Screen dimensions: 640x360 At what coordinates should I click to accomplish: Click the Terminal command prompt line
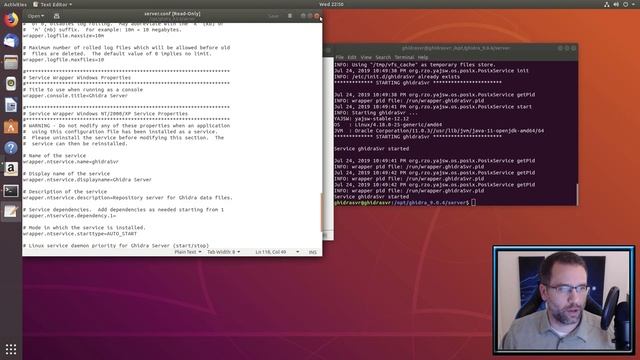[405, 202]
